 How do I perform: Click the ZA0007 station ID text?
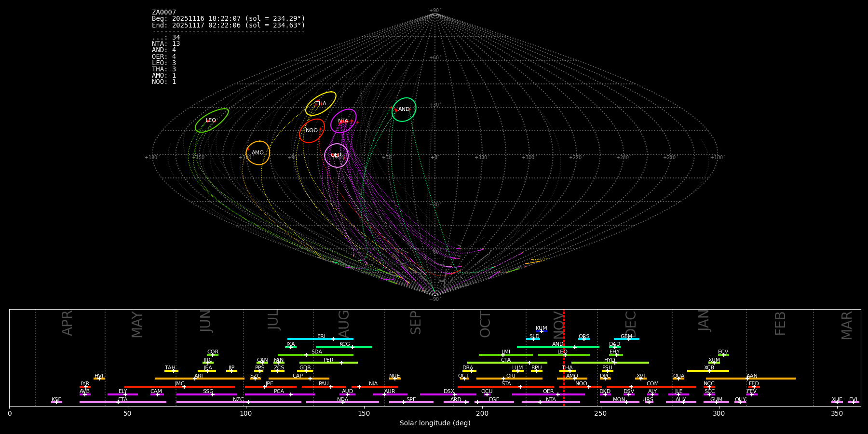point(164,12)
